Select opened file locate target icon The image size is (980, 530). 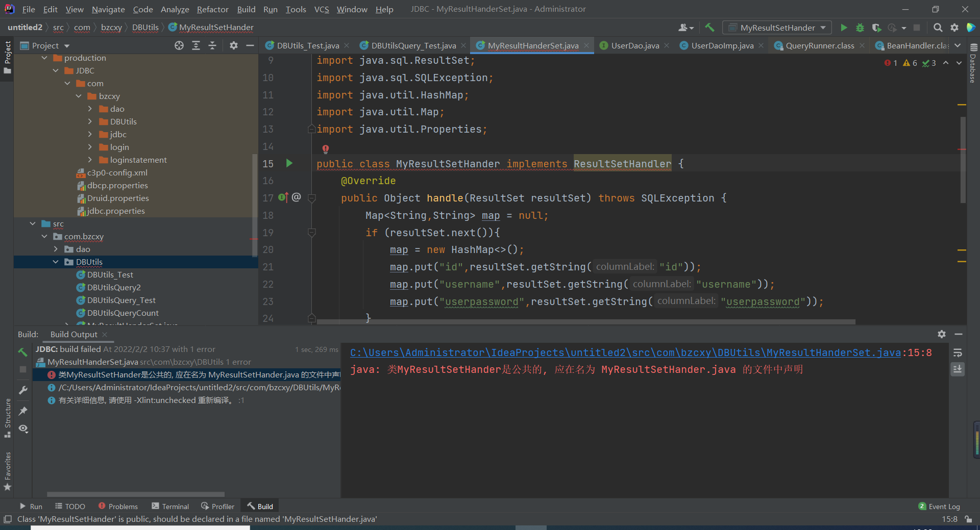click(179, 45)
